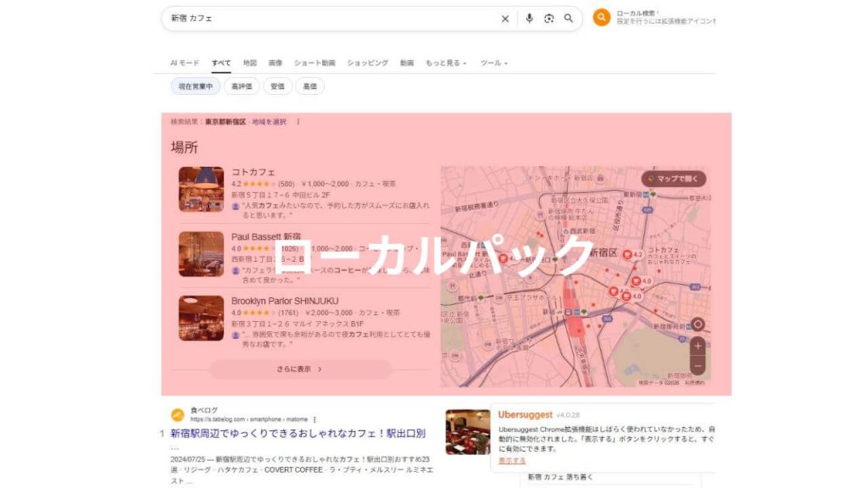Enable the 現在営業中 filter chip
868x488 pixels.
pyautogui.click(x=194, y=86)
